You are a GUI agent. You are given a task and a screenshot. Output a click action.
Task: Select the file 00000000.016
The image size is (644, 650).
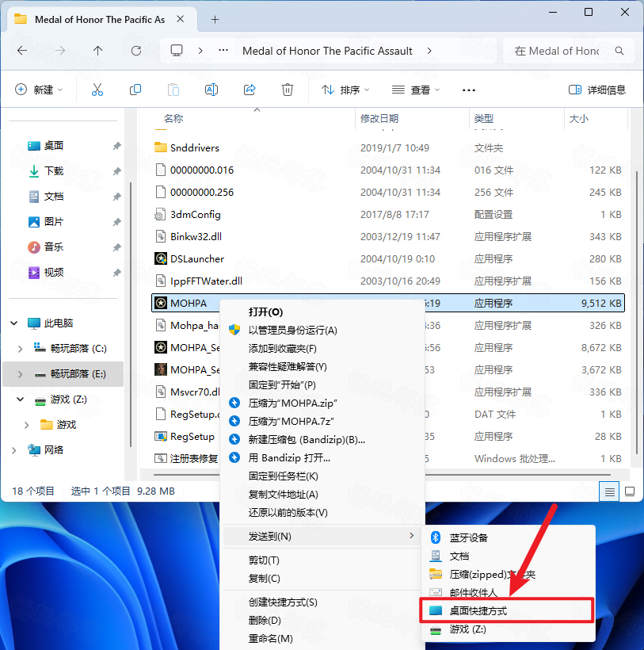click(x=388, y=170)
